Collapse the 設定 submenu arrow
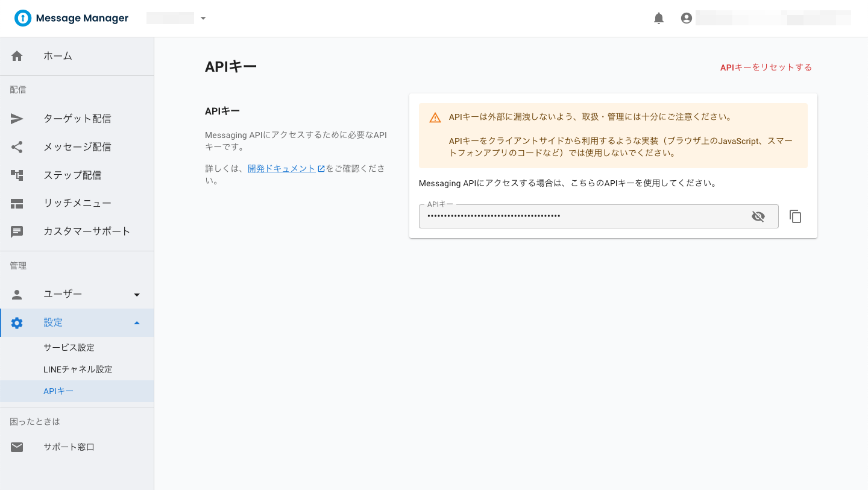The height and width of the screenshot is (490, 868). coord(137,322)
